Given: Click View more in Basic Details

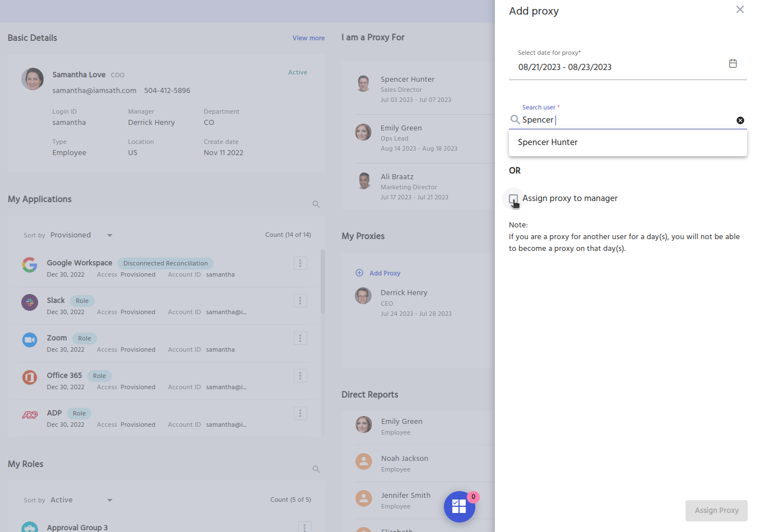Looking at the screenshot, I should tap(308, 38).
